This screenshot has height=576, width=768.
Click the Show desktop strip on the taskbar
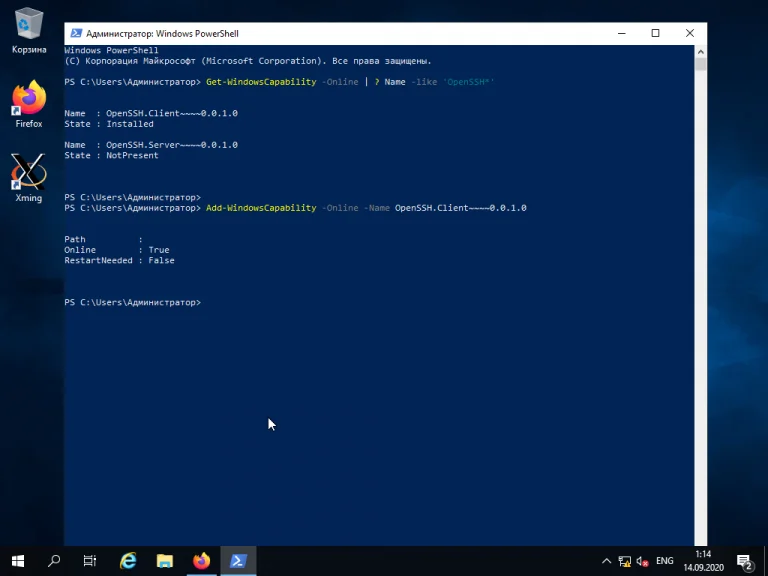click(766, 561)
